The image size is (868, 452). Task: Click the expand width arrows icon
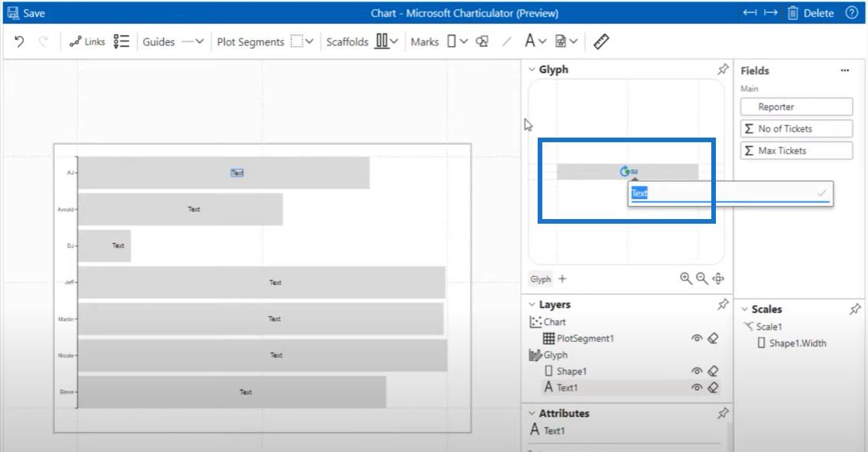coord(770,13)
